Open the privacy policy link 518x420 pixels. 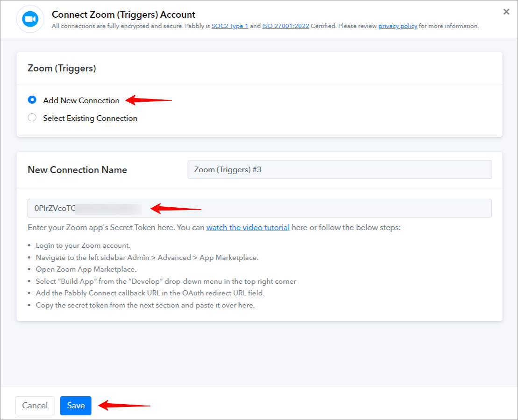point(398,26)
